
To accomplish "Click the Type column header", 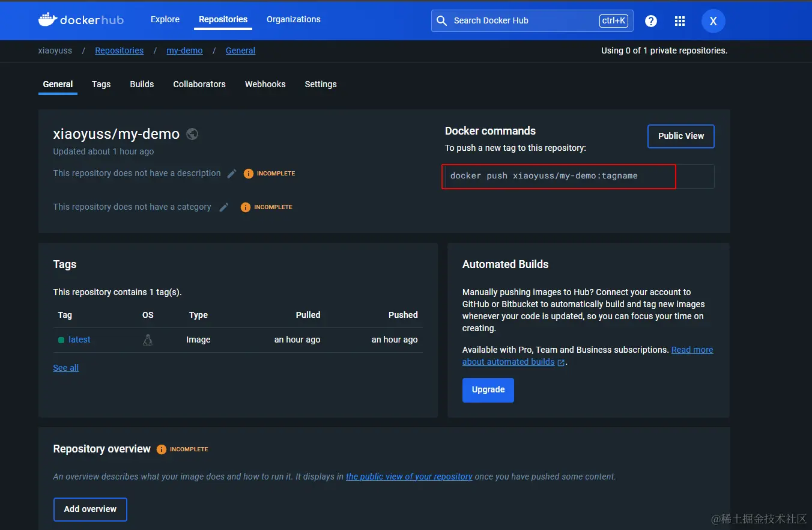I will [x=198, y=315].
